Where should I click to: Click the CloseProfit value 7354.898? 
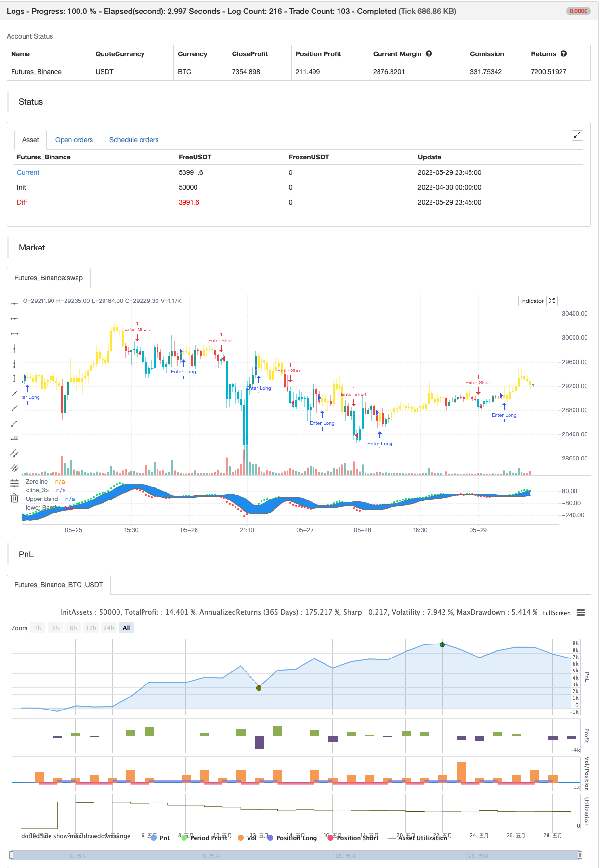[x=246, y=72]
